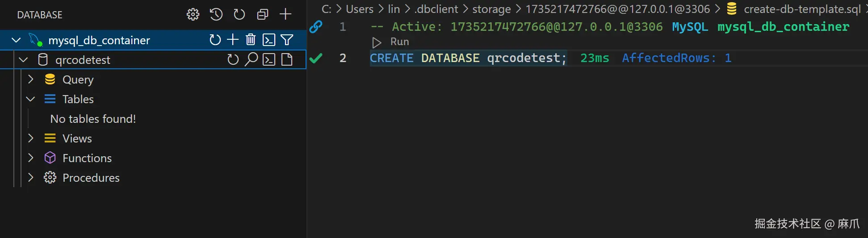The width and height of the screenshot is (868, 238).
Task: Click the search icon on qrcodetest
Action: (x=252, y=59)
